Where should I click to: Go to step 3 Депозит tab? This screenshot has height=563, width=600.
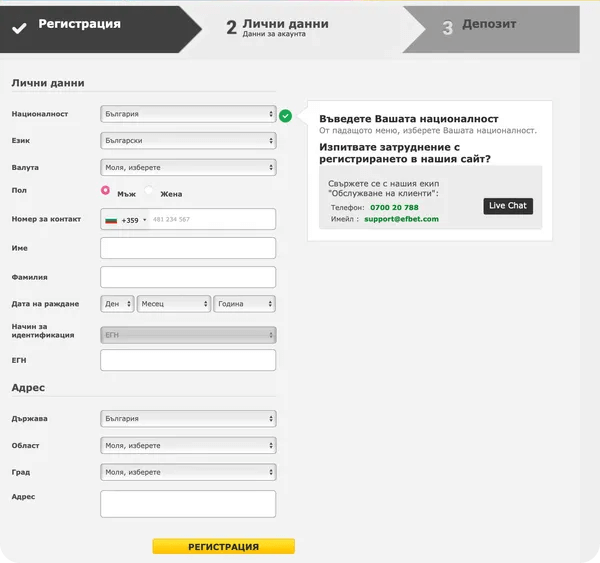pyautogui.click(x=492, y=29)
